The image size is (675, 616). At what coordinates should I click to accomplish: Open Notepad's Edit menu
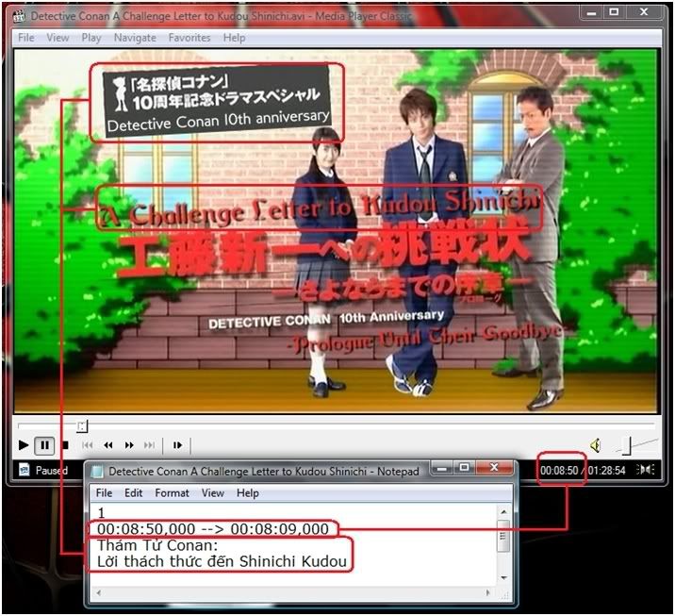click(x=134, y=492)
